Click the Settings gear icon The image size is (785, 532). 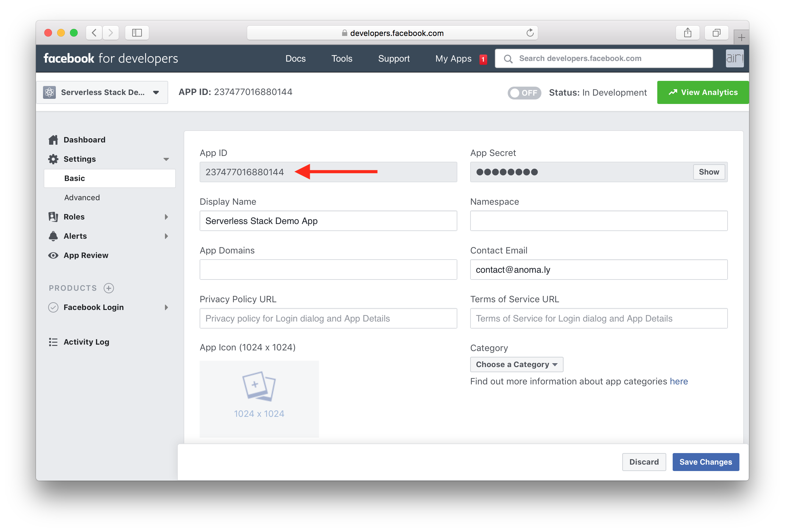point(53,159)
